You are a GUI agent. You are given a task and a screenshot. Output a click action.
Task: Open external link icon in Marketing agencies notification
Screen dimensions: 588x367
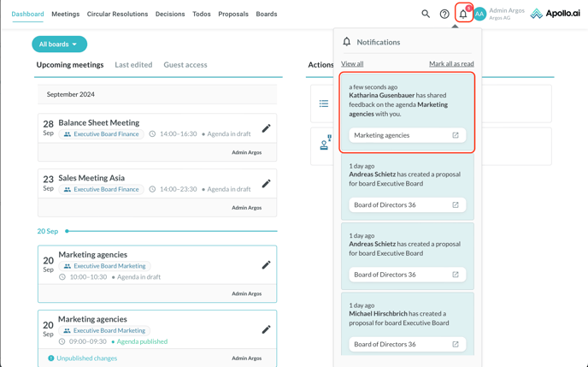(x=456, y=135)
